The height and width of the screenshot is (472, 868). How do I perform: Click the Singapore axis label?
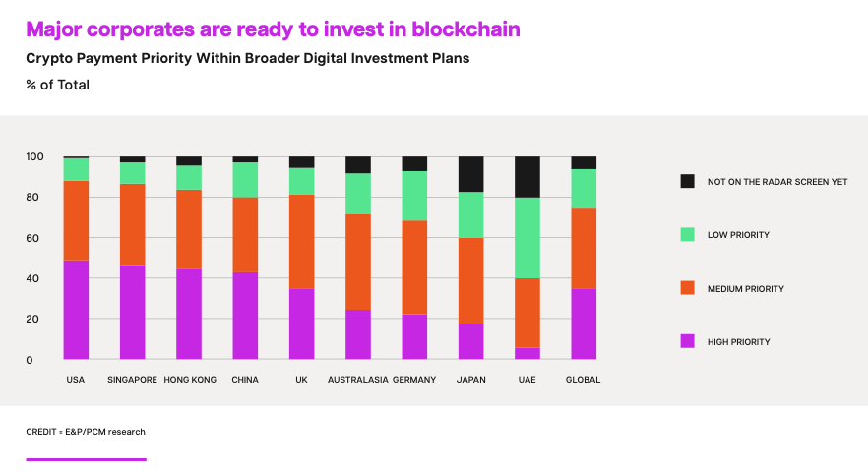132,379
